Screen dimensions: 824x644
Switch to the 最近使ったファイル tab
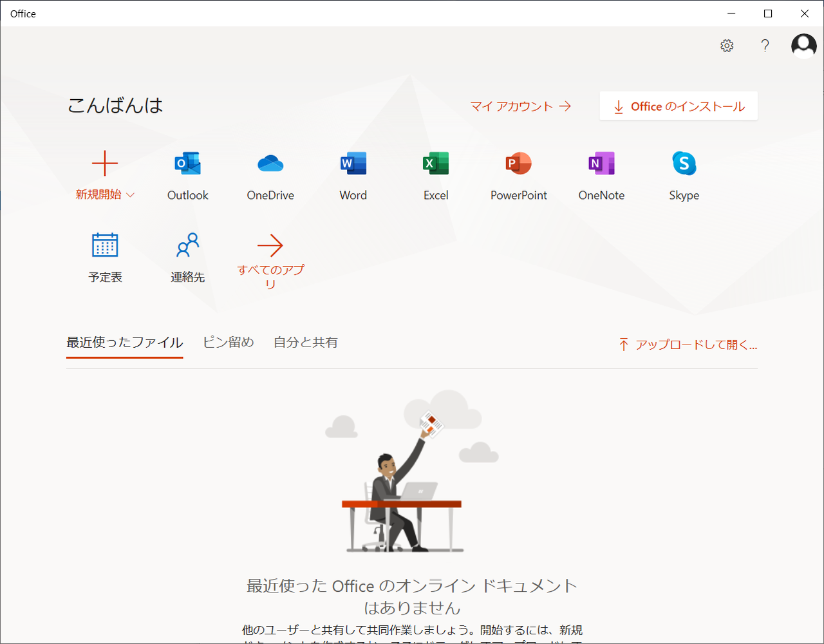[125, 343]
